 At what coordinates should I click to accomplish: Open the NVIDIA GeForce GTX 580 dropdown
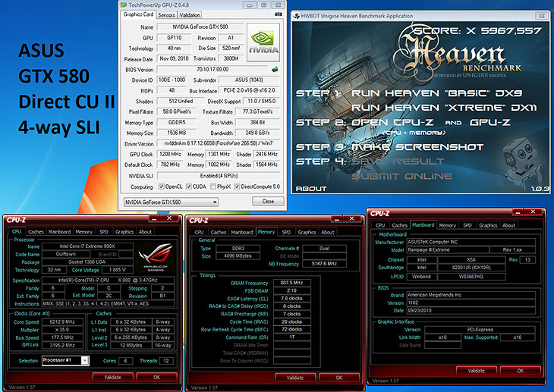click(x=171, y=202)
